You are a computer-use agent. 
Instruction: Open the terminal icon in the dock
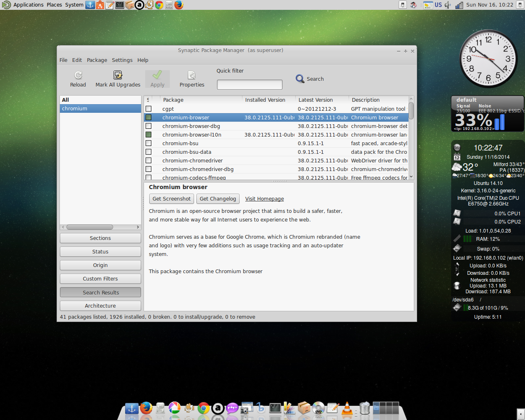click(275, 408)
